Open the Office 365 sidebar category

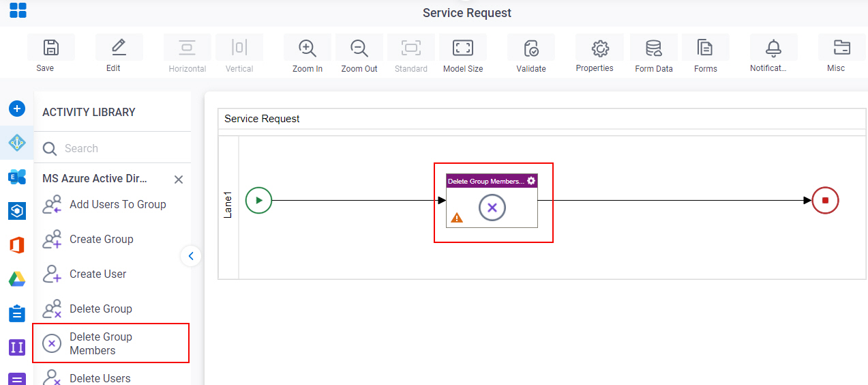click(x=17, y=245)
